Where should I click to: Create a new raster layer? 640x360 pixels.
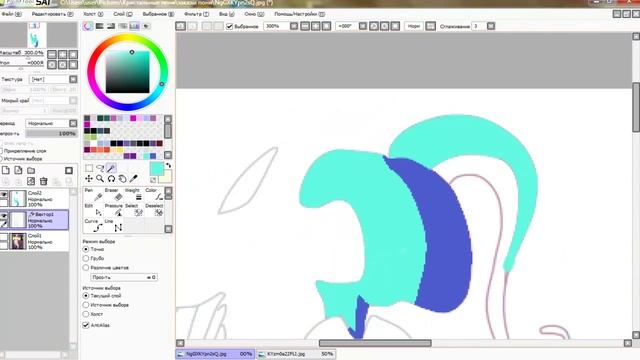coord(6,170)
